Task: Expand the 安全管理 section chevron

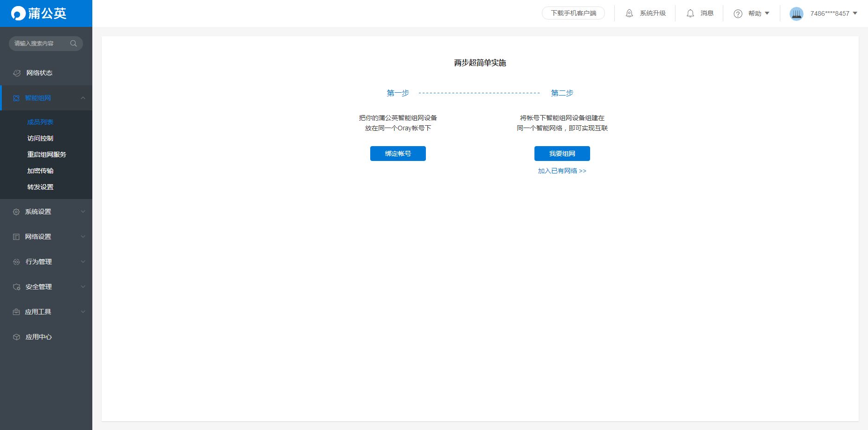Action: point(83,287)
